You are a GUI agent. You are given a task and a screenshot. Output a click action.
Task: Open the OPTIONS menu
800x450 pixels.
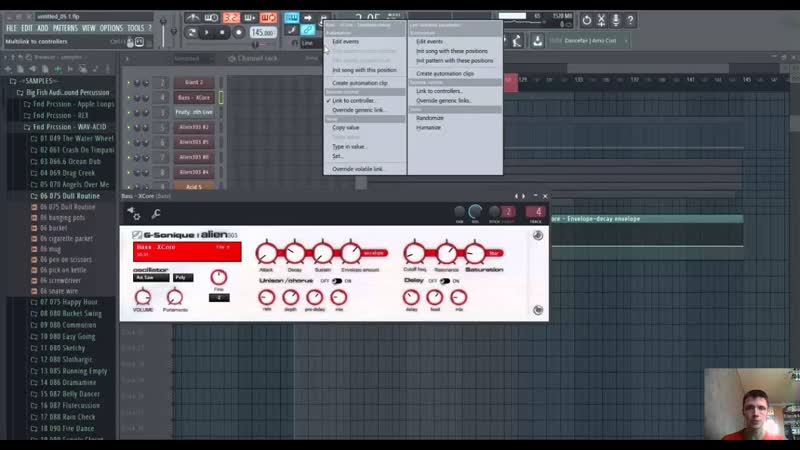click(x=111, y=28)
